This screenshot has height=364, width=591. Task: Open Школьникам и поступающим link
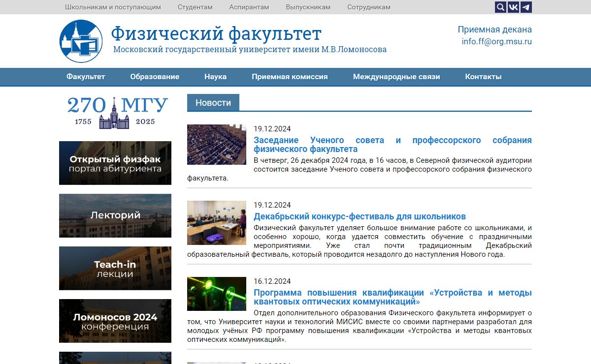coord(113,7)
